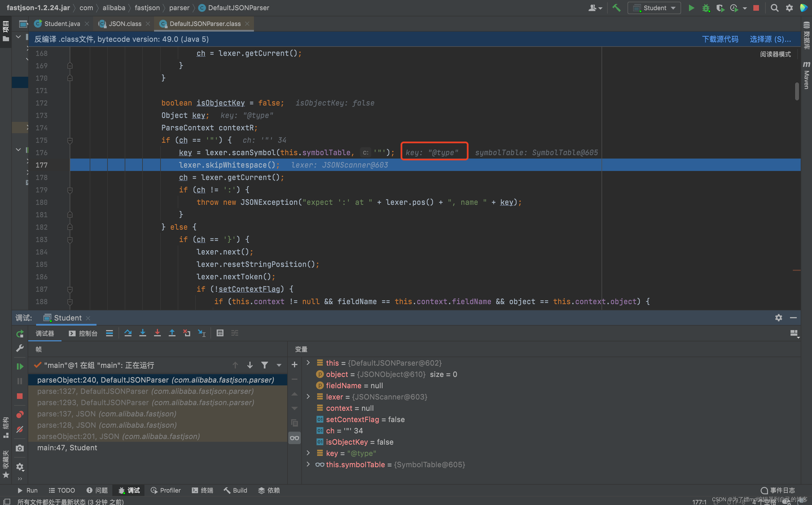Open the Event Log
This screenshot has height=505, width=812.
(778, 490)
